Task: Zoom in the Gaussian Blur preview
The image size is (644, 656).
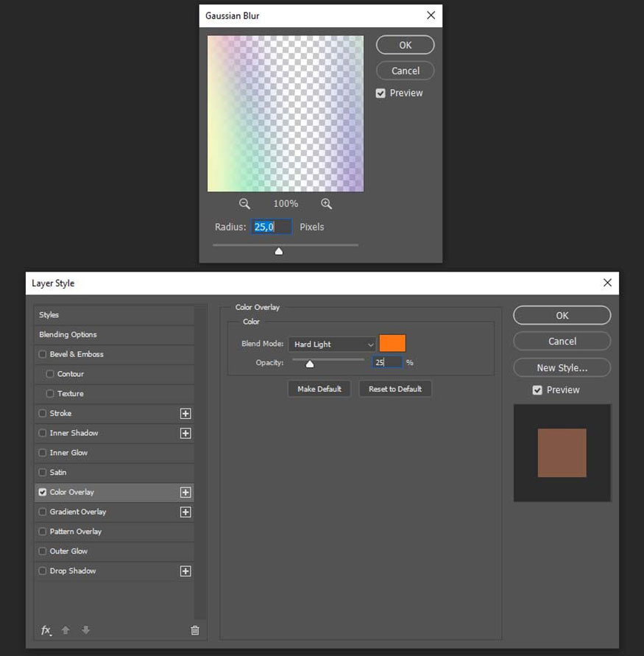Action: pyautogui.click(x=326, y=204)
